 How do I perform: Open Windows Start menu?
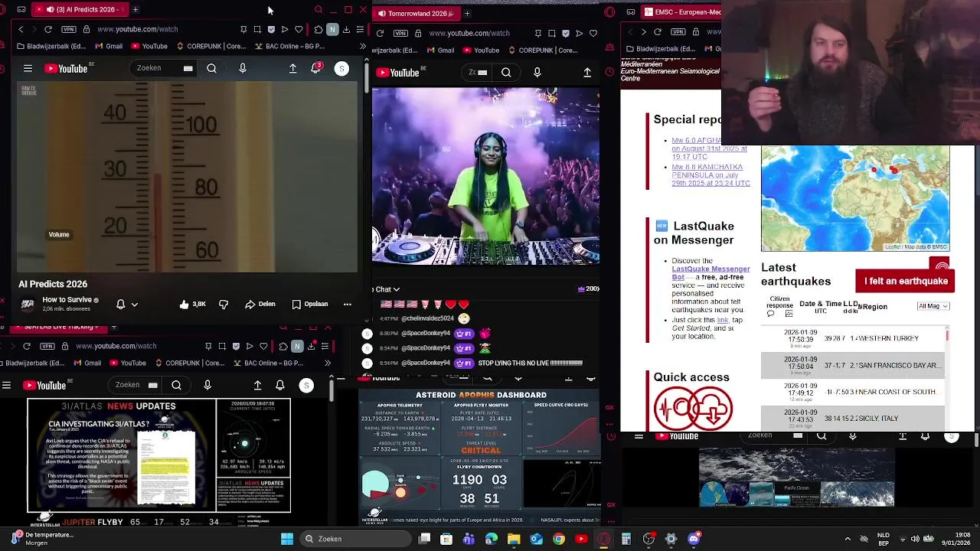pyautogui.click(x=286, y=539)
